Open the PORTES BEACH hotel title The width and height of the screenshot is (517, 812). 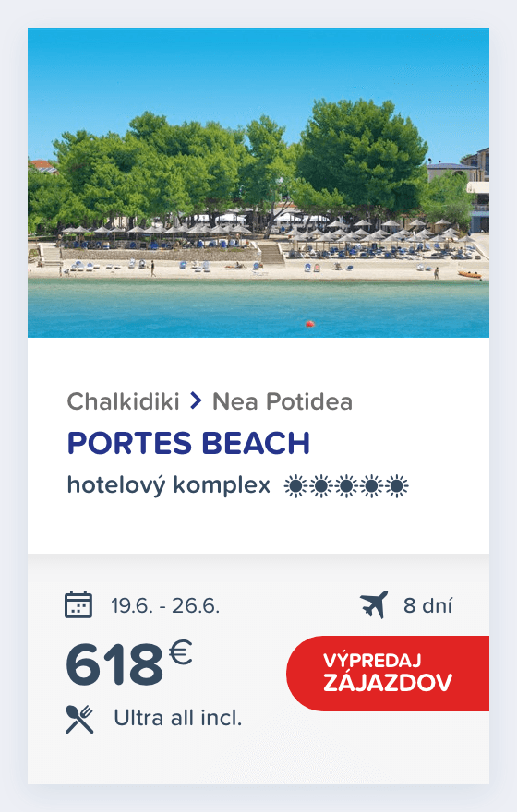point(188,443)
